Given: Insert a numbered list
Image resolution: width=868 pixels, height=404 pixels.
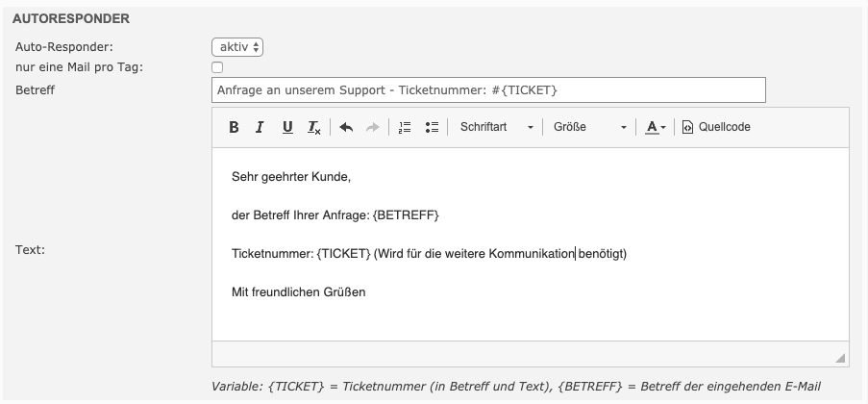Looking at the screenshot, I should point(405,127).
